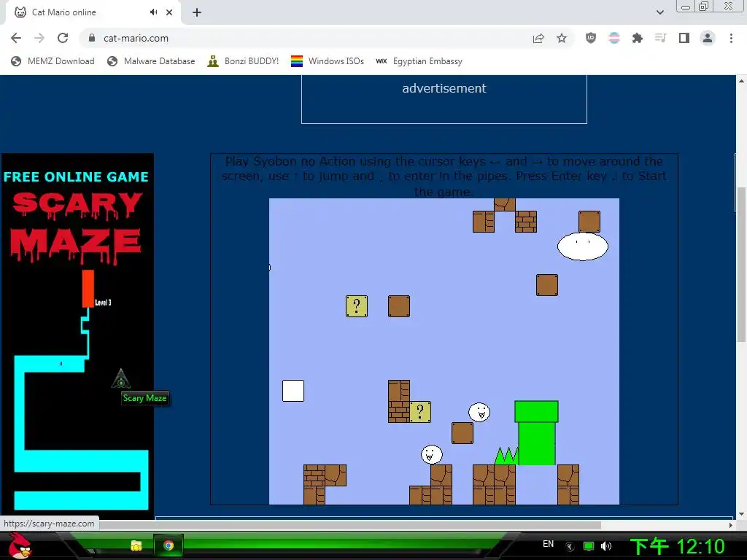
Task: Click the Scary Maze game banner
Action: (x=77, y=335)
